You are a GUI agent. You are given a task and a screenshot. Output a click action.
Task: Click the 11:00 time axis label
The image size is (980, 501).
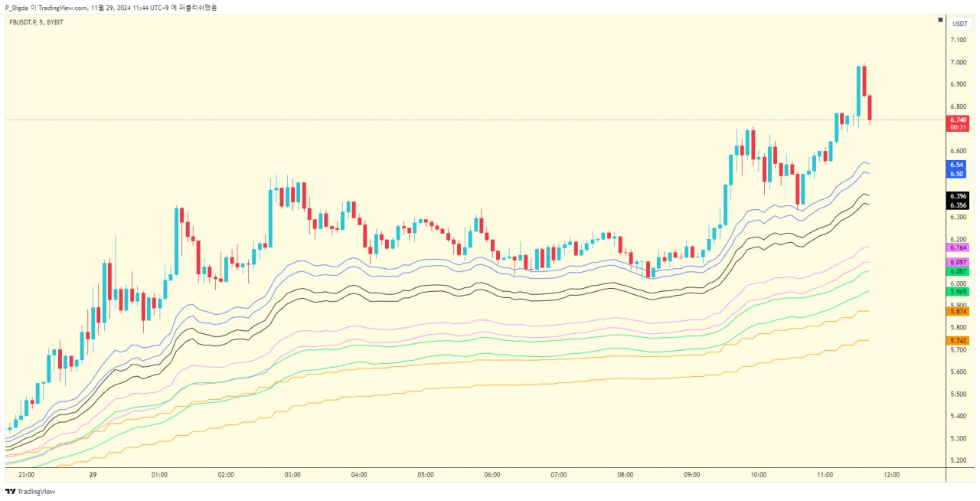(x=825, y=475)
